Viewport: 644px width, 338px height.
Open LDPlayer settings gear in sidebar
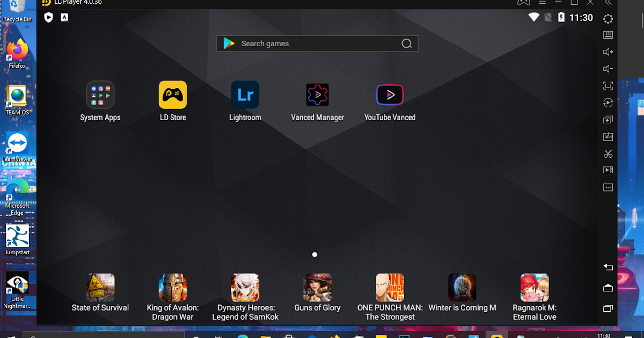(608, 19)
